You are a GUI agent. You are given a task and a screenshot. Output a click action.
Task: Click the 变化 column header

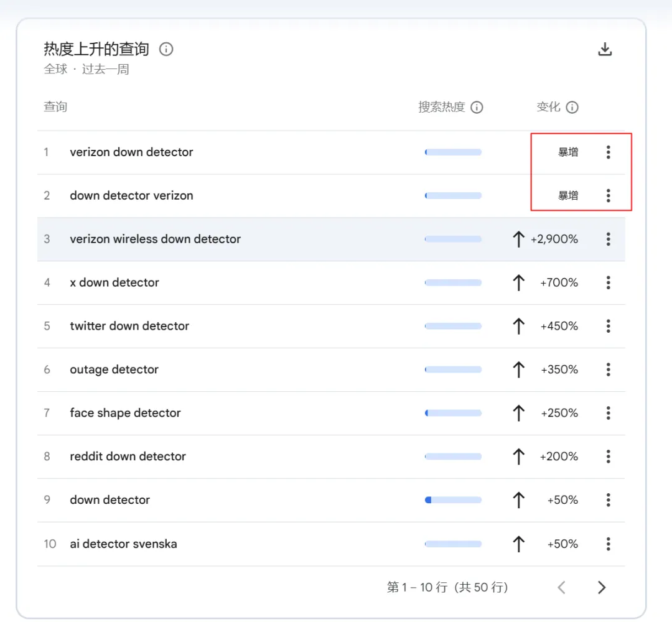pyautogui.click(x=549, y=106)
